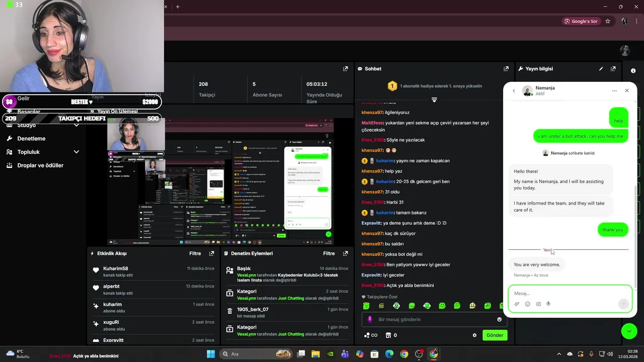Edit stream info with the pencil icon
Viewport: 644px width, 362px height.
click(x=601, y=69)
